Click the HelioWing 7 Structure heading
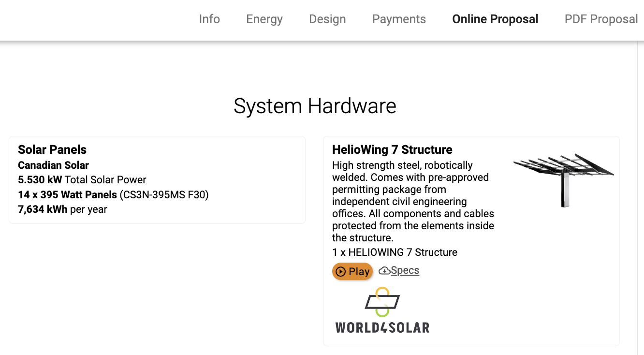This screenshot has height=355, width=644. (x=392, y=149)
